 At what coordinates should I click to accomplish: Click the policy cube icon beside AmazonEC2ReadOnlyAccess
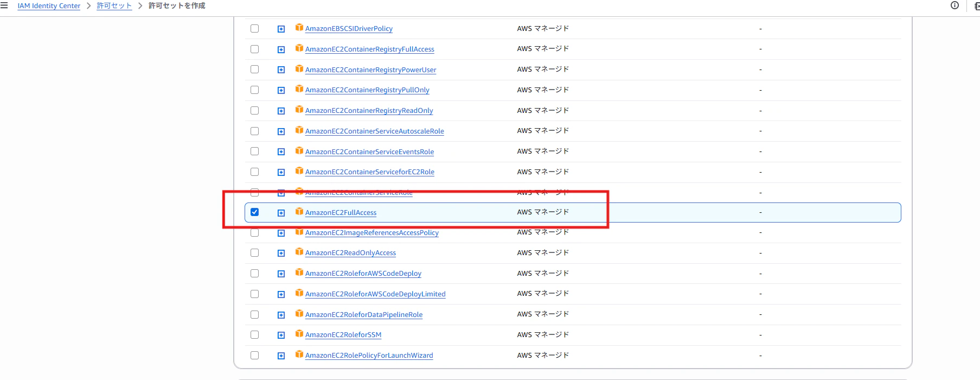(x=299, y=252)
